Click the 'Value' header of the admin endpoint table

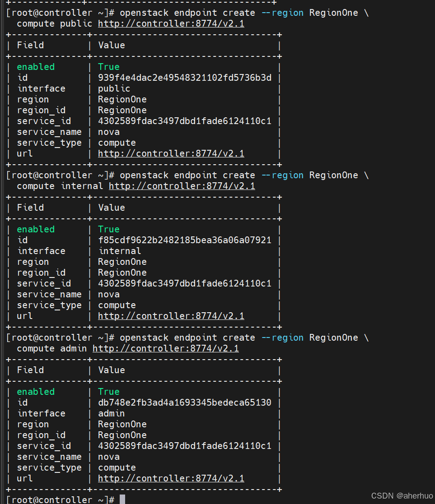pyautogui.click(x=111, y=370)
